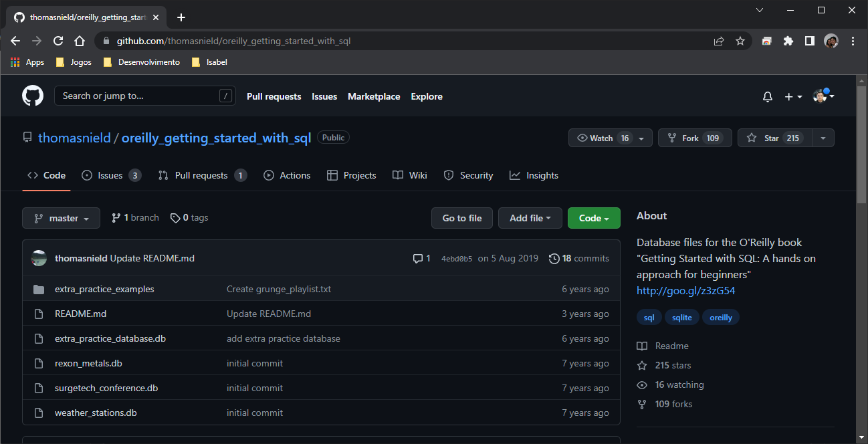The width and height of the screenshot is (868, 444).
Task: Open a new browser tab
Action: click(181, 17)
